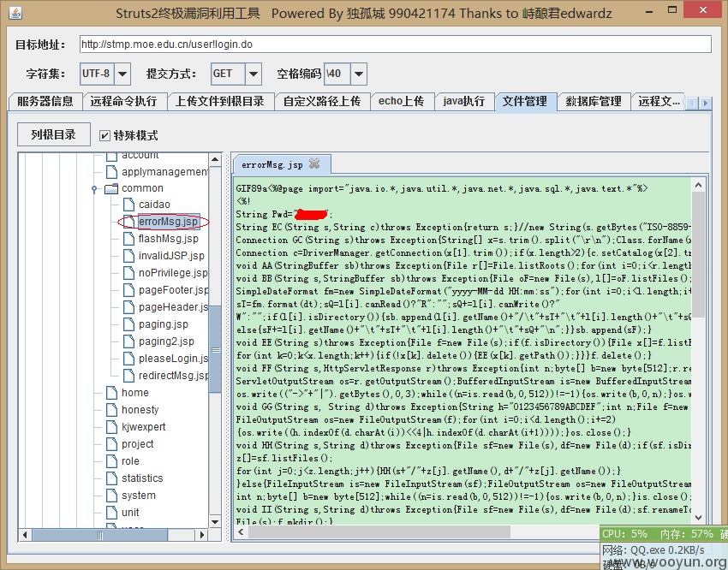728x570 pixels.
Task: Click the noPrivilege.jsp file icon
Action: (129, 273)
